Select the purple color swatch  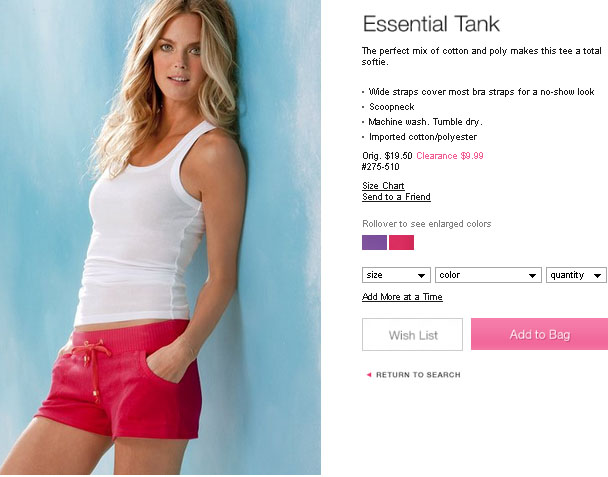[374, 242]
